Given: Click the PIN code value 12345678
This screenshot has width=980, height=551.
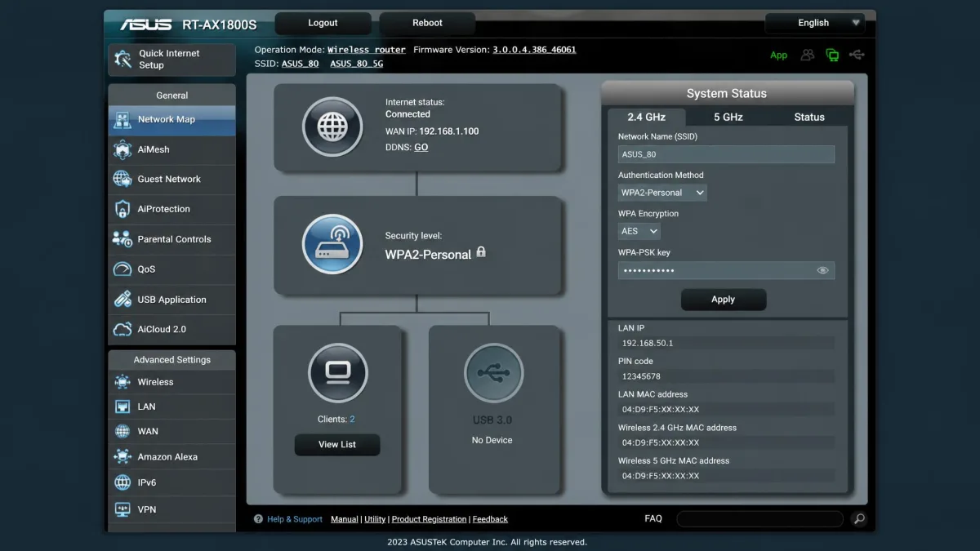Looking at the screenshot, I should coord(641,376).
